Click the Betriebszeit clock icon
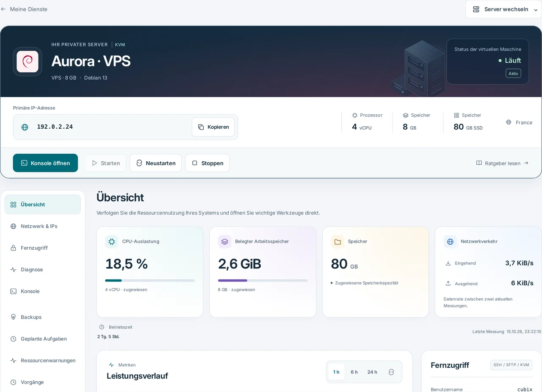The height and width of the screenshot is (392, 542). [x=102, y=327]
